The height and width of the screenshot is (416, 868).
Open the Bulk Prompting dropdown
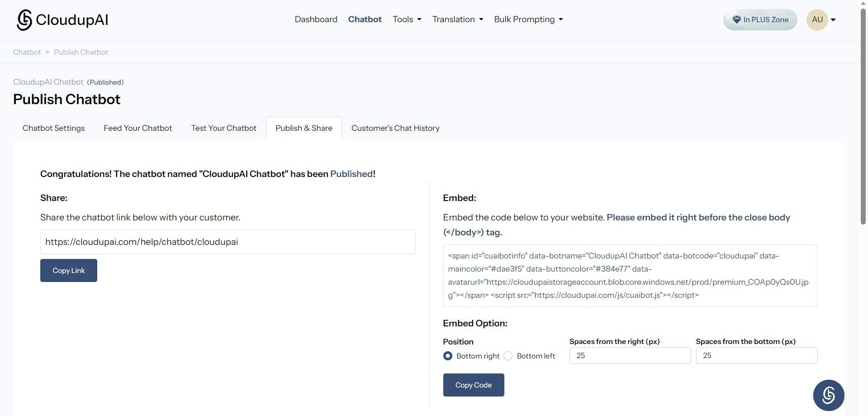click(x=528, y=19)
